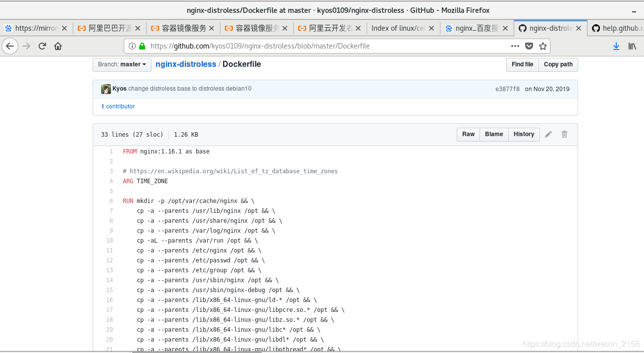Select line number 10
The width and height of the screenshot is (644, 353).
[109, 241]
